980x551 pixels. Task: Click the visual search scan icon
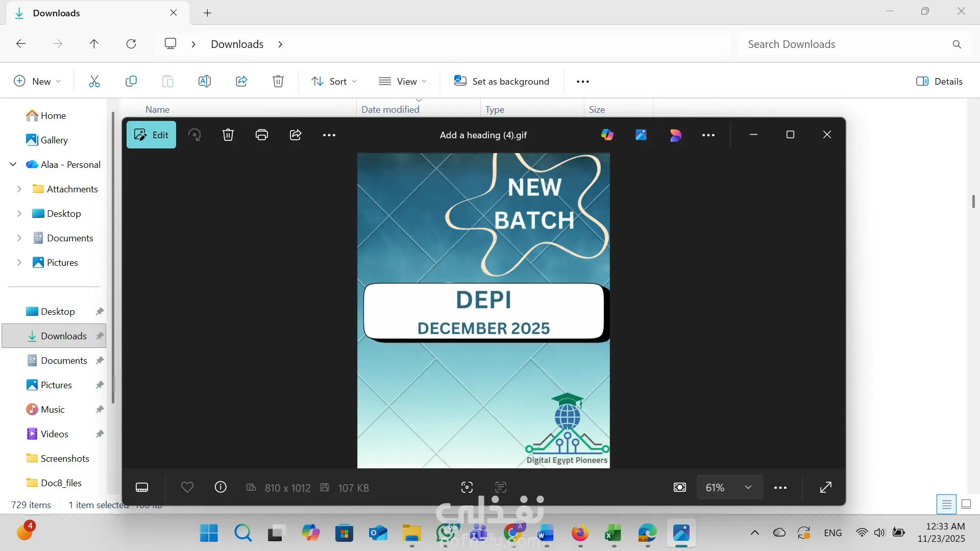click(x=467, y=487)
